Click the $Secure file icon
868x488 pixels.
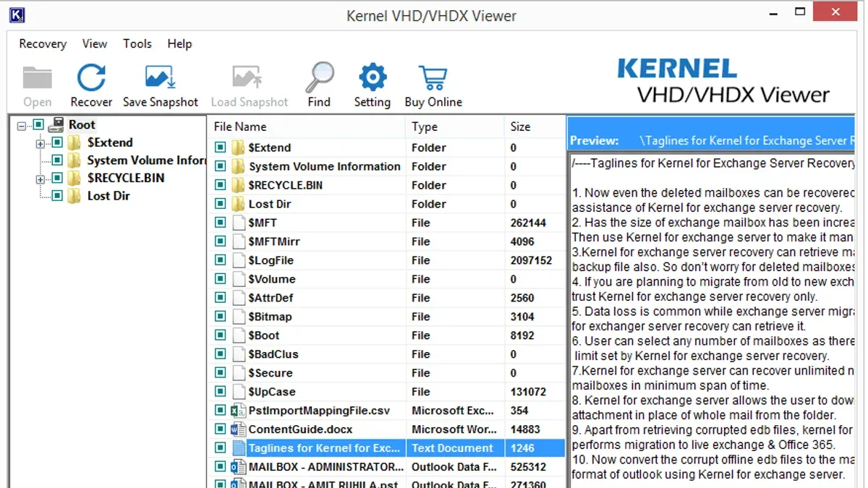click(239, 373)
